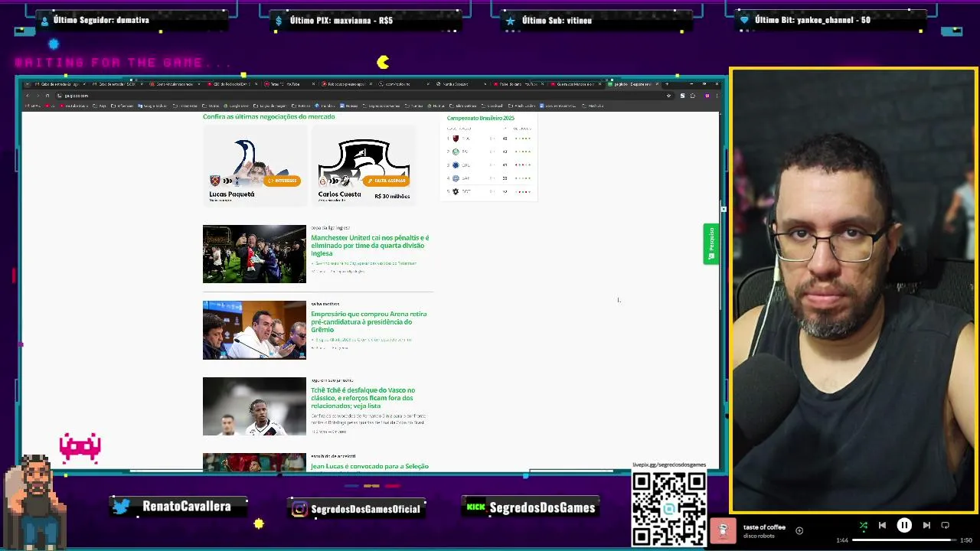Screen dimensions: 980x551
Task: Select the third-place team row in standings
Action: point(488,165)
